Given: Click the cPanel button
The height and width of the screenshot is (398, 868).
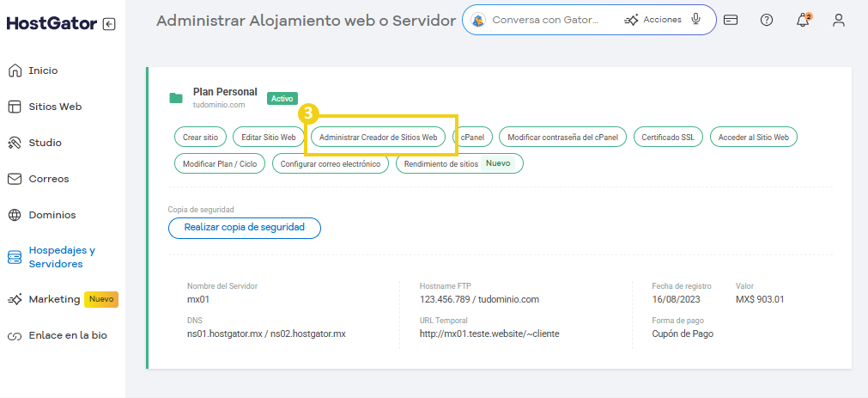Looking at the screenshot, I should 471,137.
